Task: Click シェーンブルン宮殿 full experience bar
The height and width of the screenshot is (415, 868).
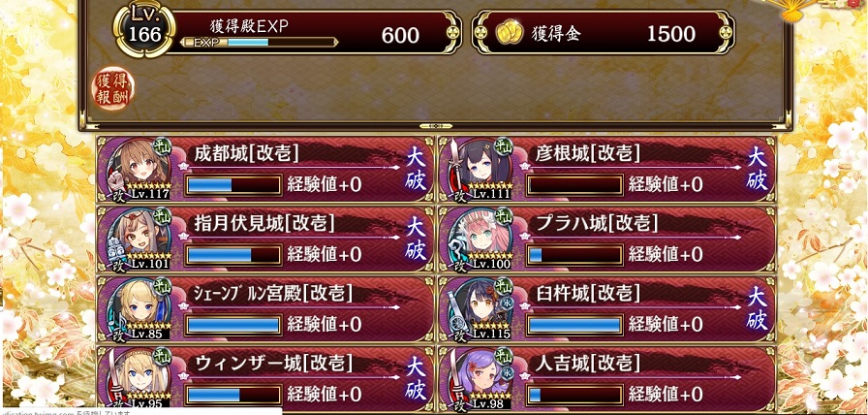Action: pyautogui.click(x=233, y=324)
